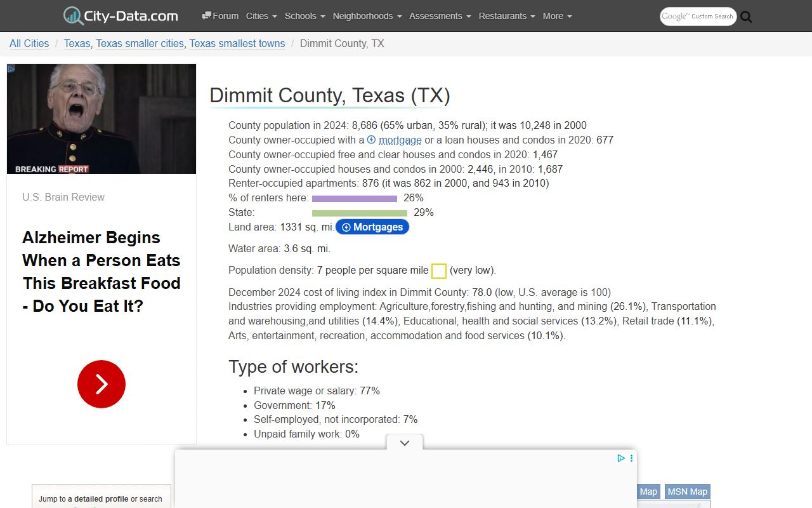Click the AdChoices icon on bottom ad
The width and height of the screenshot is (812, 508).
point(621,458)
